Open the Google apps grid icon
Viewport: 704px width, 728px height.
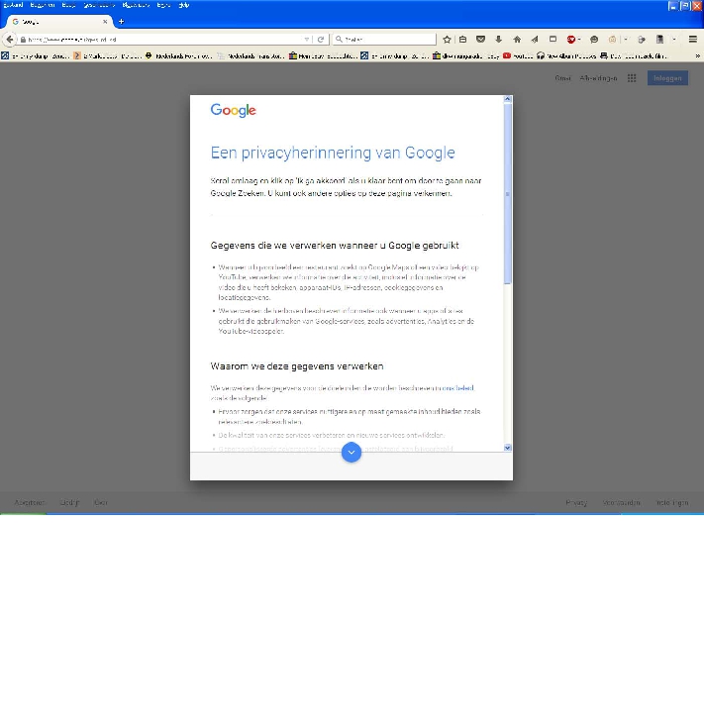[x=632, y=78]
